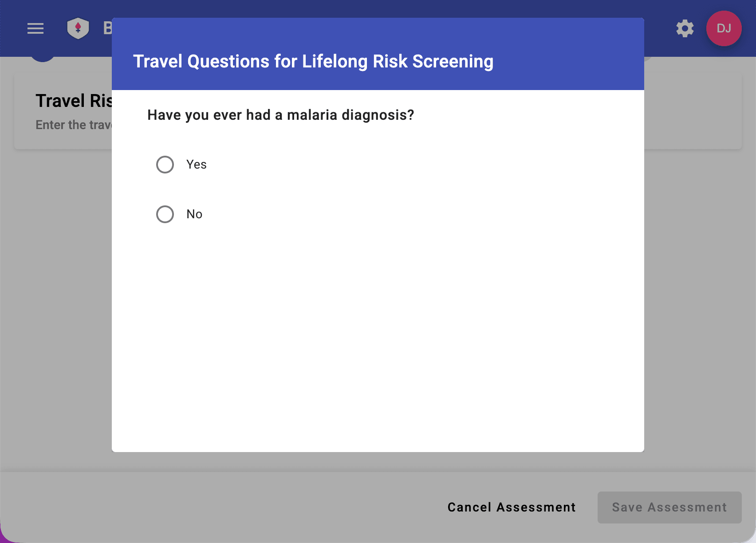Click the blue step indicator circle
Image resolution: width=756 pixels, height=543 pixels.
[x=42, y=53]
